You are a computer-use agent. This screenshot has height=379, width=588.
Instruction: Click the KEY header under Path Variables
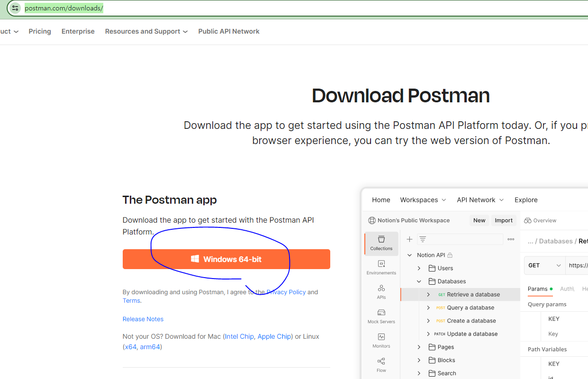pos(554,364)
